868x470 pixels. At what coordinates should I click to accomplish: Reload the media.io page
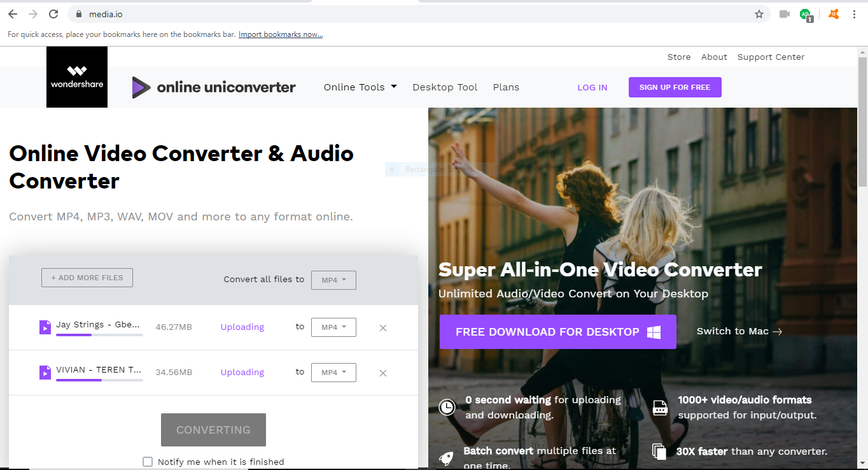53,14
